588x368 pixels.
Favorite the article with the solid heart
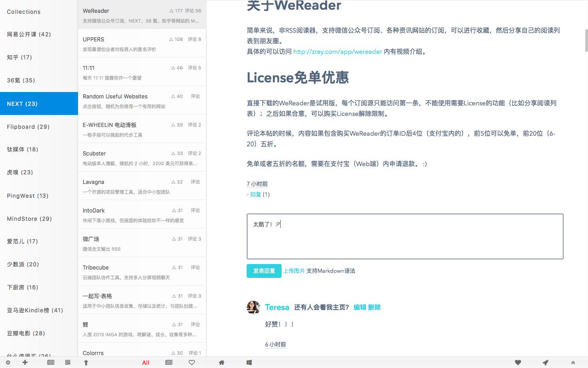click(518, 362)
